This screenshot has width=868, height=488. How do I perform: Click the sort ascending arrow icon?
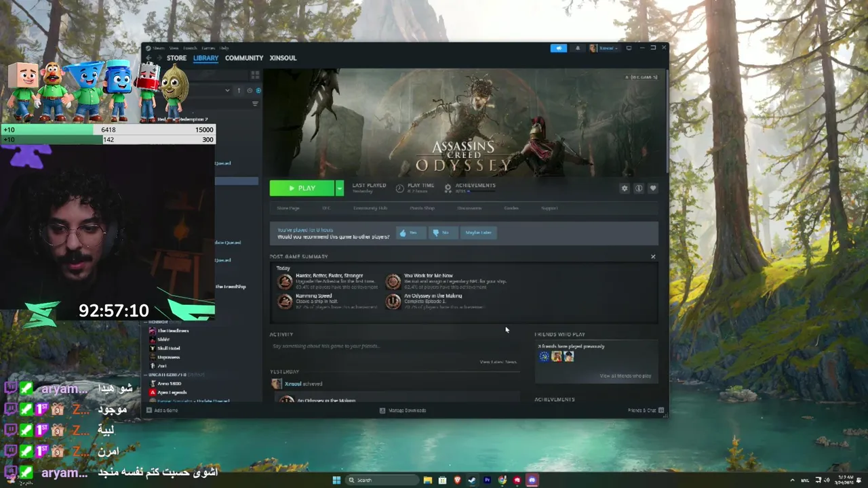(239, 90)
